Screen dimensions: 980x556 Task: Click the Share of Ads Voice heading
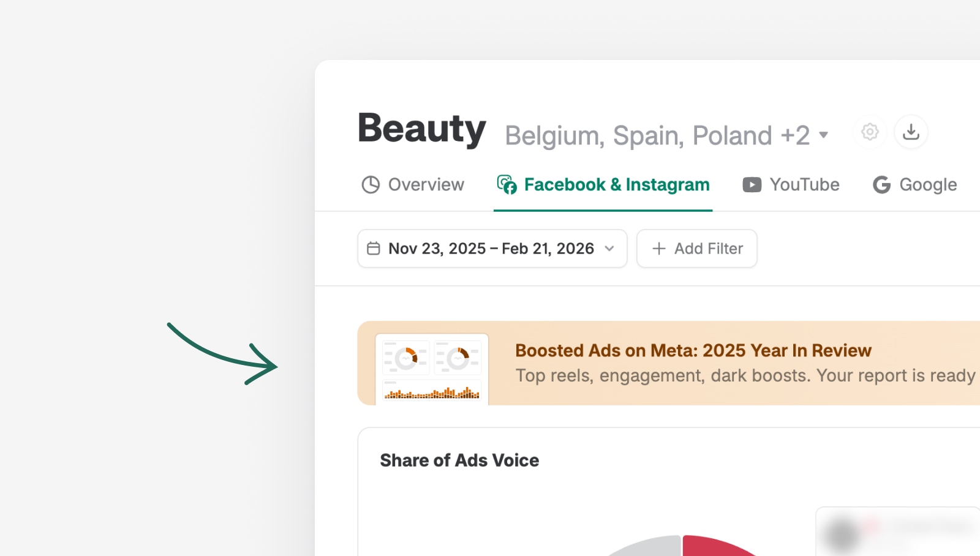click(x=459, y=460)
